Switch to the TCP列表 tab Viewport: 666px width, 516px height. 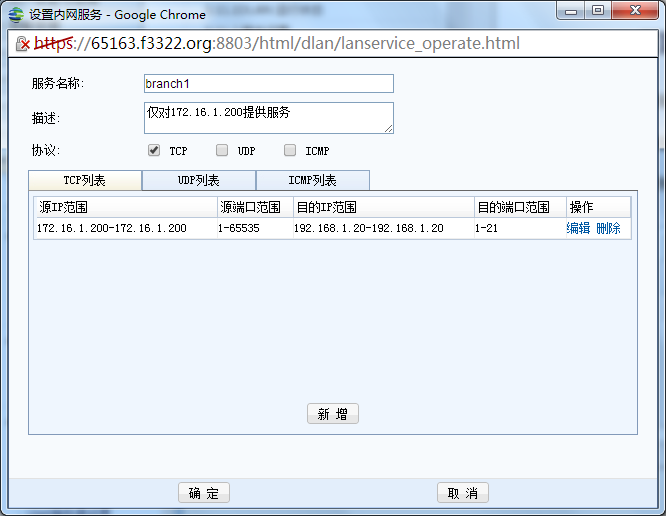pyautogui.click(x=85, y=181)
